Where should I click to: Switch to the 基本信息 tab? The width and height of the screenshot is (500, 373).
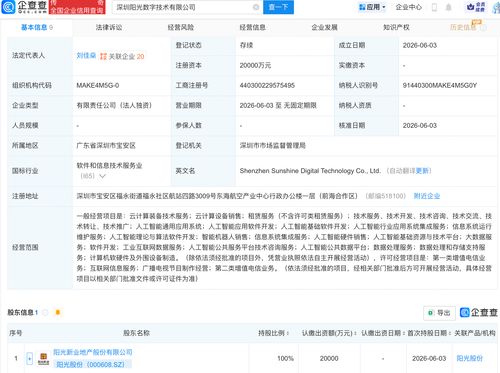point(37,27)
